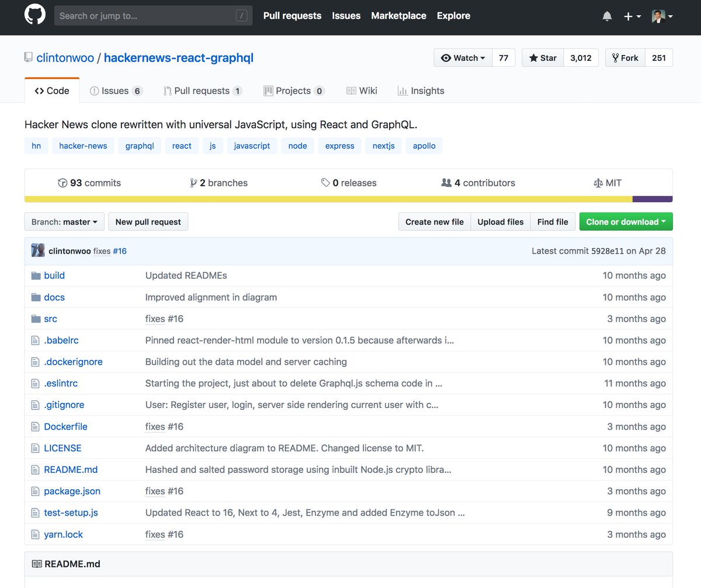The image size is (701, 588).
Task: Click the LICENSE file icon
Action: [x=35, y=448]
